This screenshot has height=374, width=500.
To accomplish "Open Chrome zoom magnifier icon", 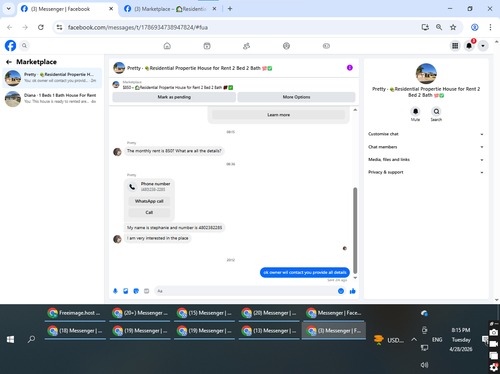I will point(439,27).
